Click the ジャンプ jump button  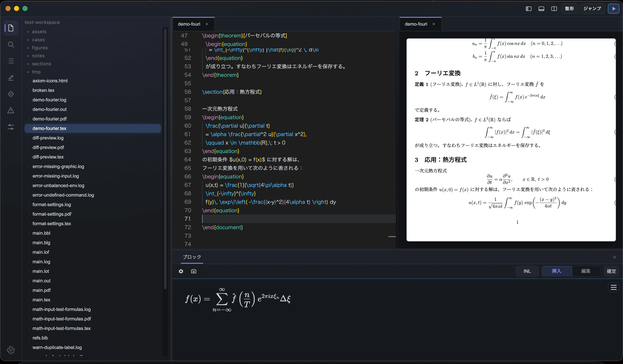point(592,9)
